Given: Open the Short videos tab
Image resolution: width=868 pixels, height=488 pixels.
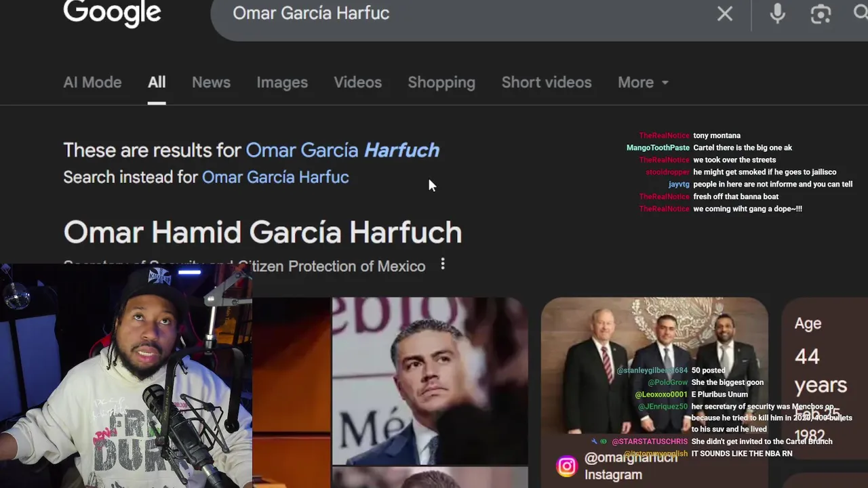Looking at the screenshot, I should 547,82.
